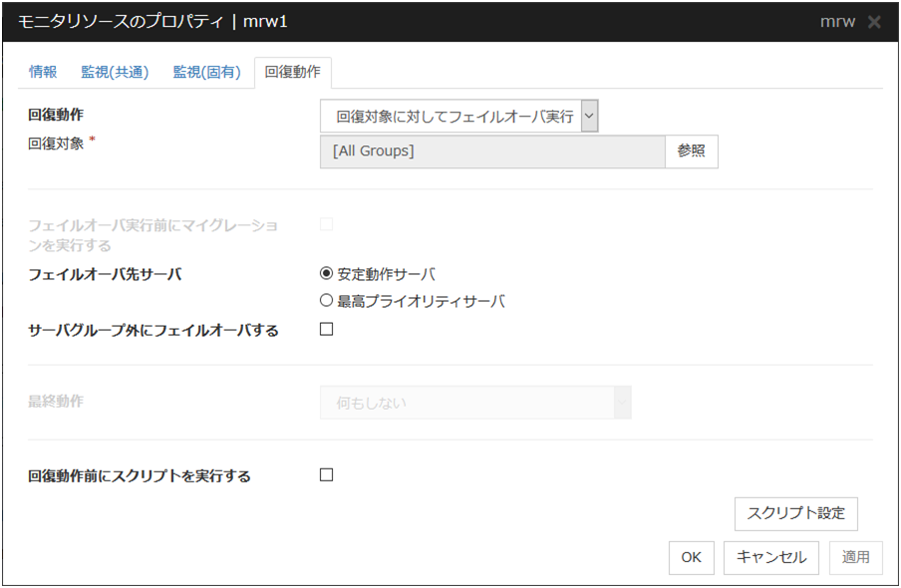Select the 安定動作サーバ radio option
This screenshot has height=588, width=901.
pyautogui.click(x=326, y=274)
